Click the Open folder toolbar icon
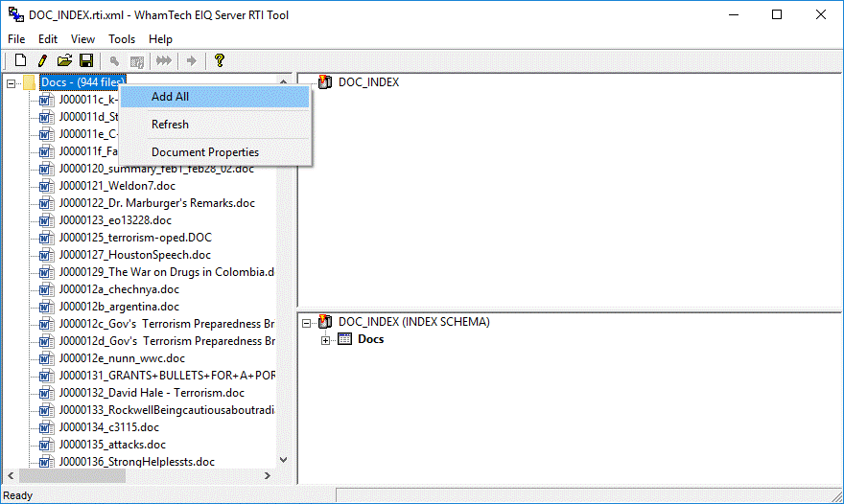 (64, 60)
